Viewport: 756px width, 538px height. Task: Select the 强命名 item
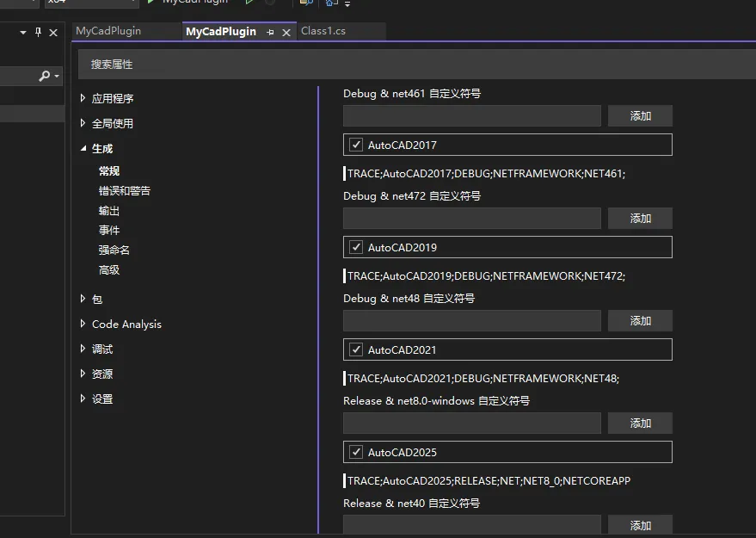(114, 250)
